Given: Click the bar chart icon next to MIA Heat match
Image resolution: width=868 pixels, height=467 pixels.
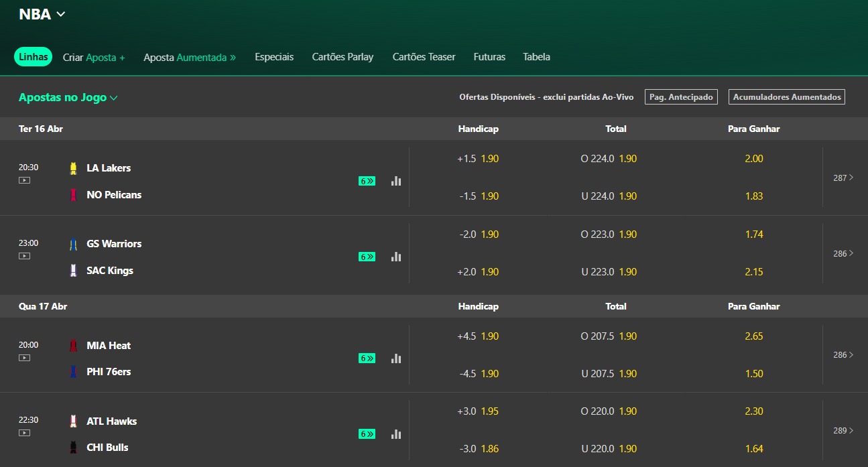Looking at the screenshot, I should pyautogui.click(x=395, y=358).
